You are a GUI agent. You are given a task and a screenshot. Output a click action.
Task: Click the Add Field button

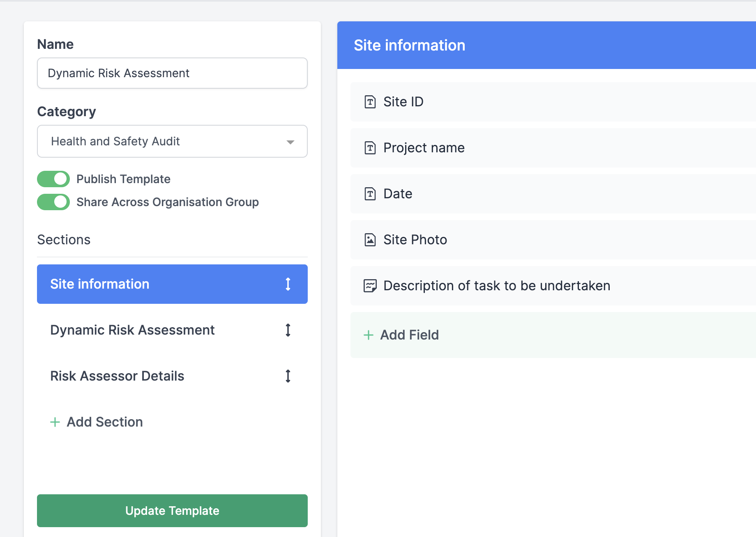[409, 335]
